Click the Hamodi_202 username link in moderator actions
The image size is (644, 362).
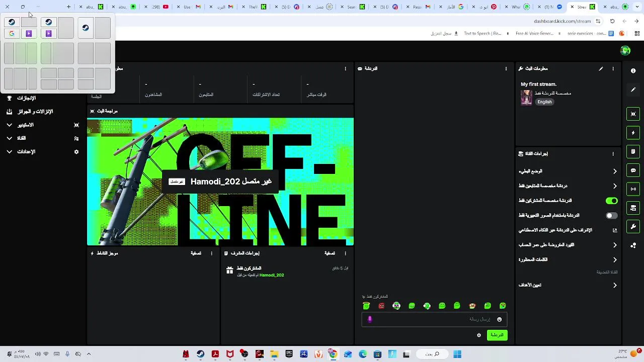click(272, 276)
